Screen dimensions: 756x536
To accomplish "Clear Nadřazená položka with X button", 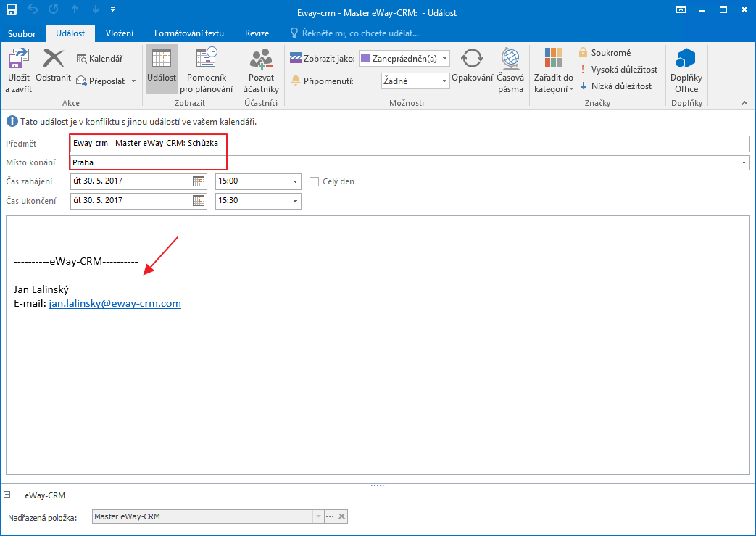I will (x=342, y=516).
